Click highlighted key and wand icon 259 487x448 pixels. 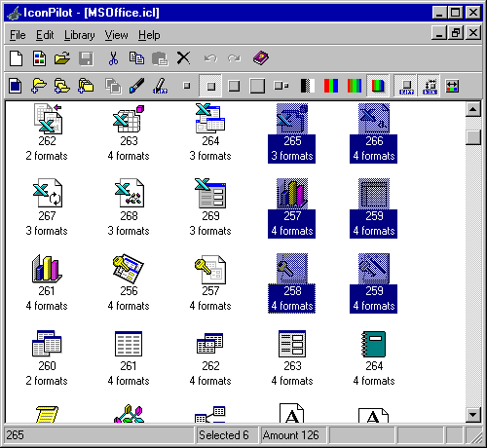pyautogui.click(x=374, y=283)
